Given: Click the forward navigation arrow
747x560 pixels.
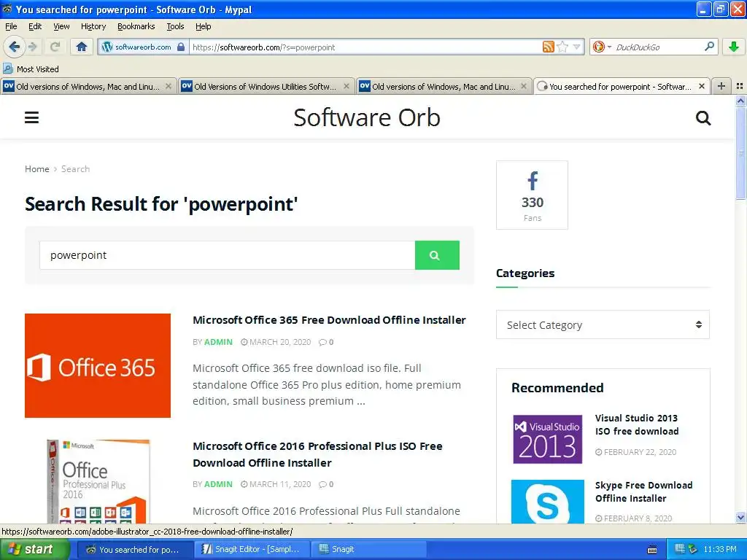Looking at the screenshot, I should coord(32,47).
